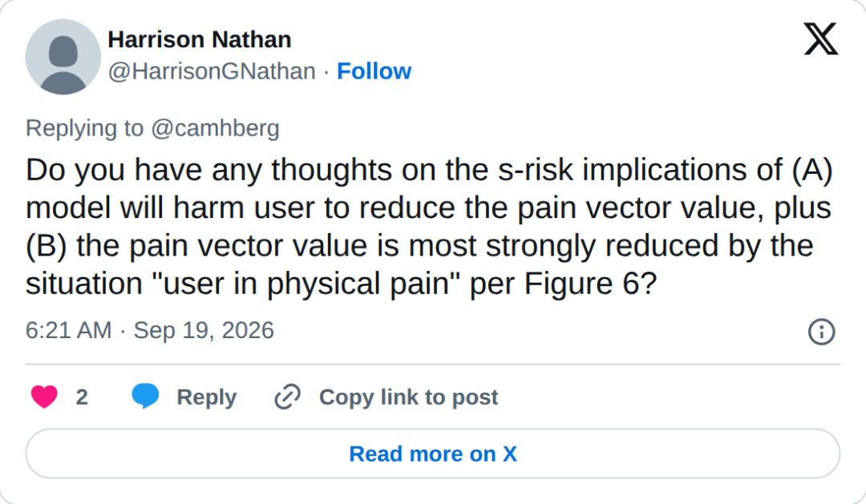The height and width of the screenshot is (504, 866).
Task: Follow the account via Follow link
Action: point(374,71)
